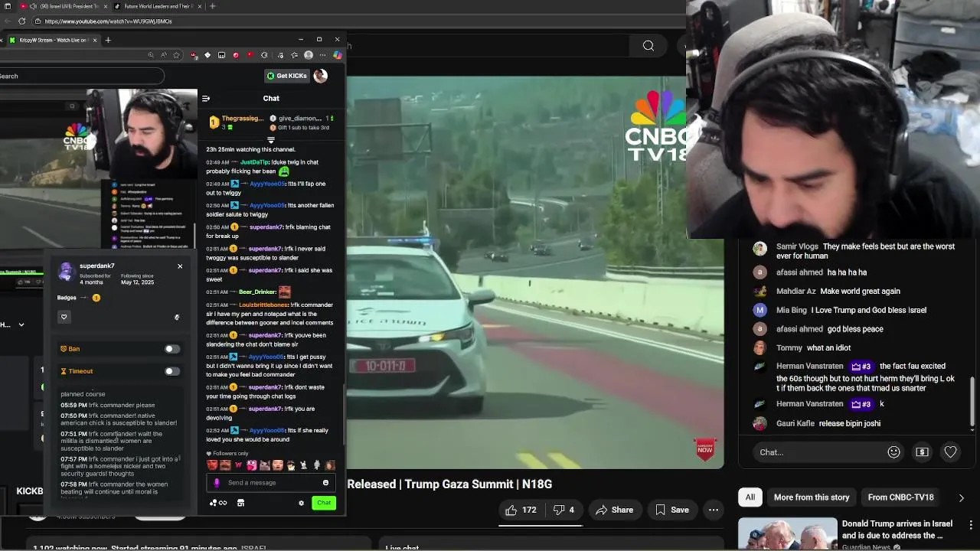Click Beer_Drinker username in chat

(x=257, y=292)
